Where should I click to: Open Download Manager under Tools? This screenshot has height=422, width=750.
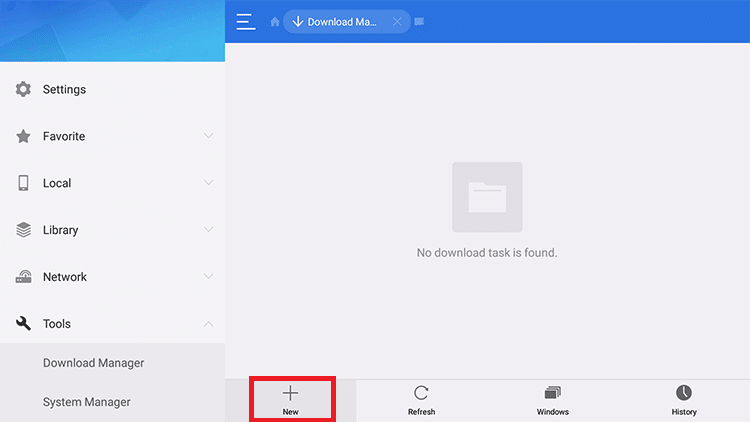[x=112, y=363]
